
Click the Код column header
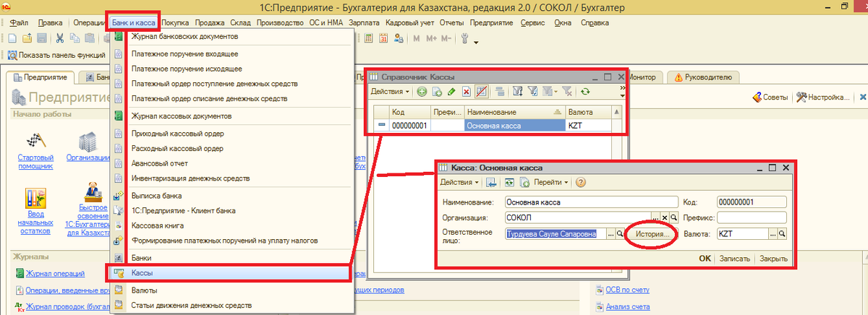[409, 113]
